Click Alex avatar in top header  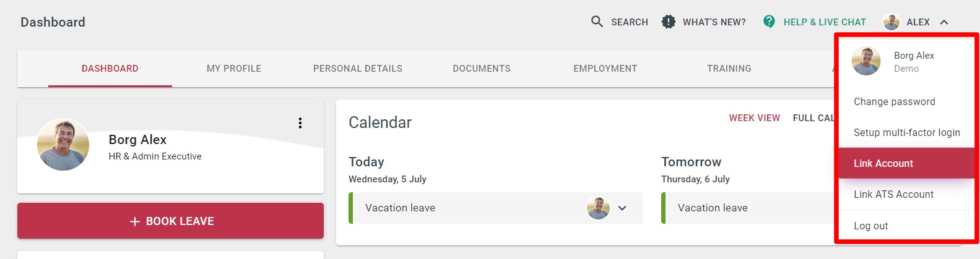[891, 22]
